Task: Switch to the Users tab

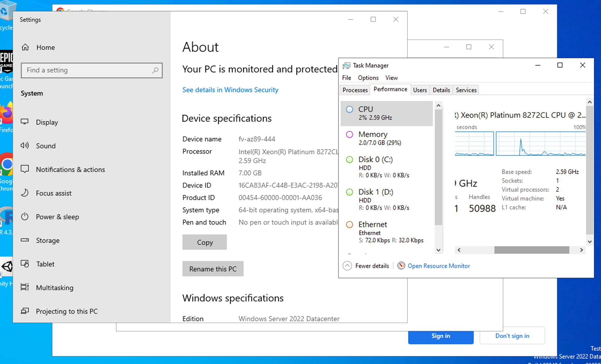Action: (x=420, y=90)
